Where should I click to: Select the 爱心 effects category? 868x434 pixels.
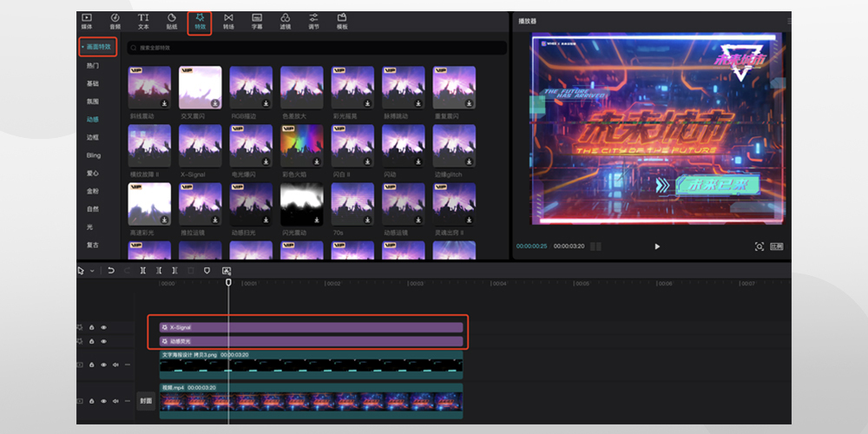[x=93, y=174]
